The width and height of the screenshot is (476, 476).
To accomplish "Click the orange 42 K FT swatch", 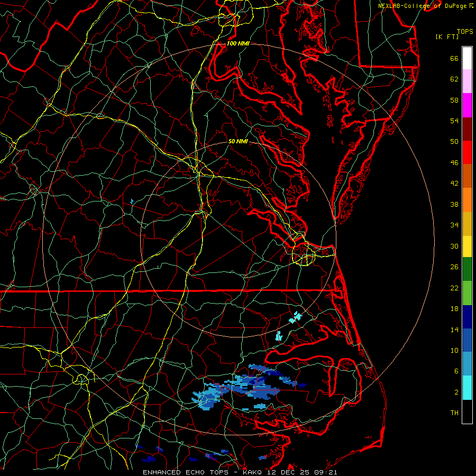I will tap(467, 200).
